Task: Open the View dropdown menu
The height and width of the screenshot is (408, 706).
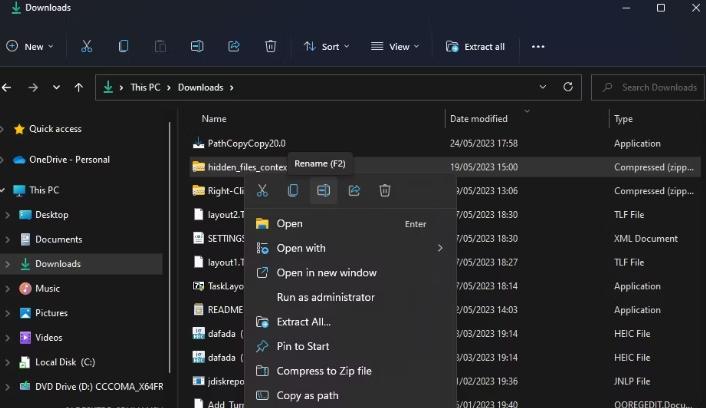Action: (x=394, y=46)
